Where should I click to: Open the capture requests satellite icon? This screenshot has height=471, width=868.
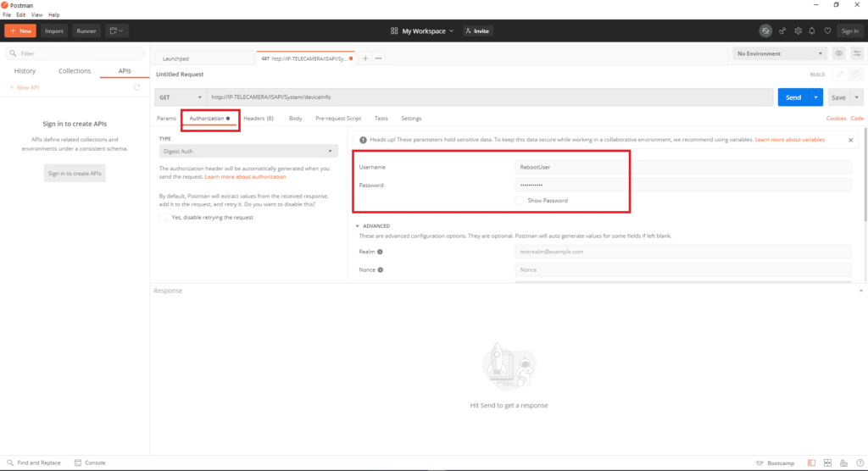[782, 31]
